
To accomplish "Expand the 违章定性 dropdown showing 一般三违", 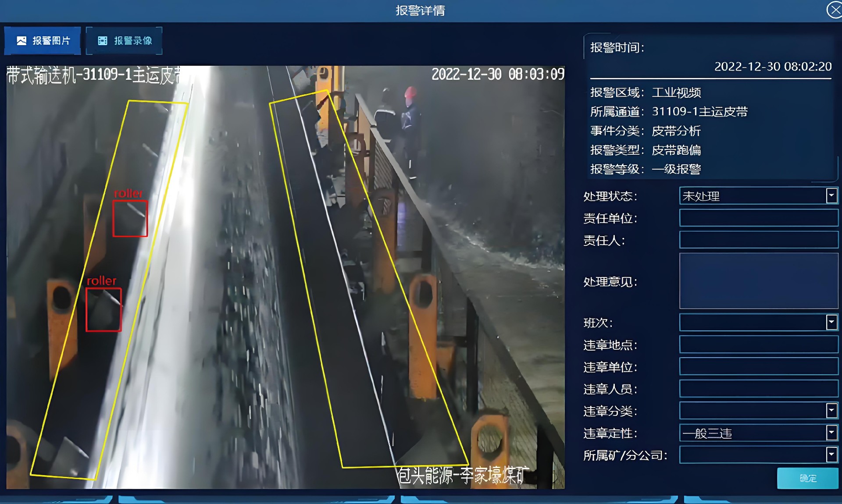I will (831, 433).
